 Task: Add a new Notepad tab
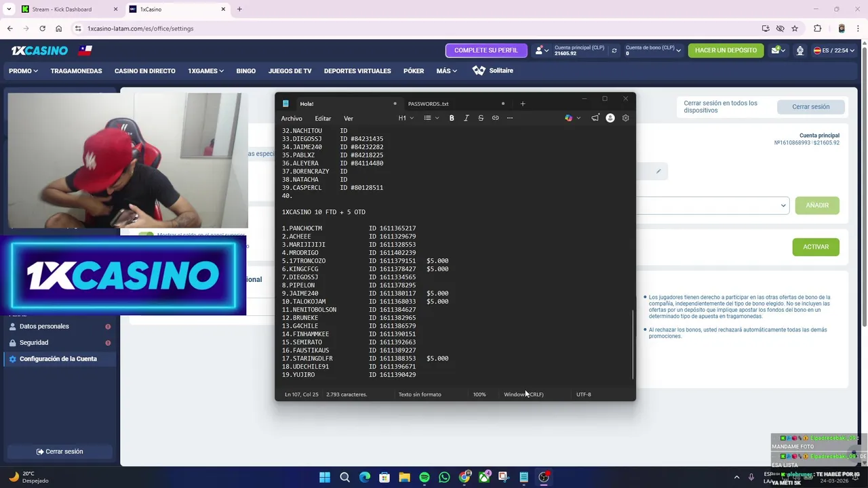coord(522,104)
